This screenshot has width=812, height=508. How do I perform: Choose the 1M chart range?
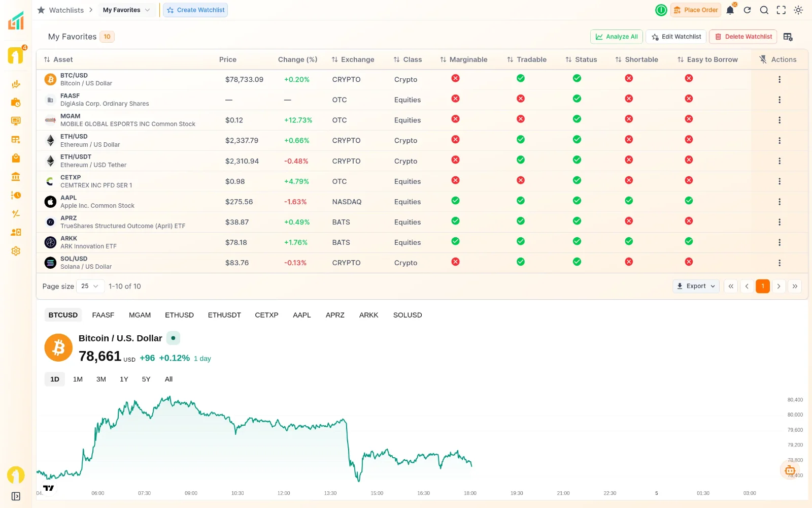click(x=78, y=379)
